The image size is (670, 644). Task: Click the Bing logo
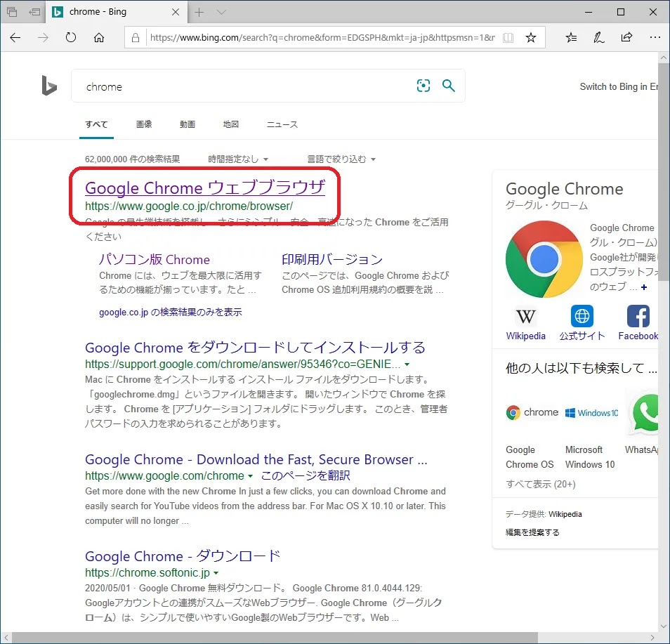point(49,85)
